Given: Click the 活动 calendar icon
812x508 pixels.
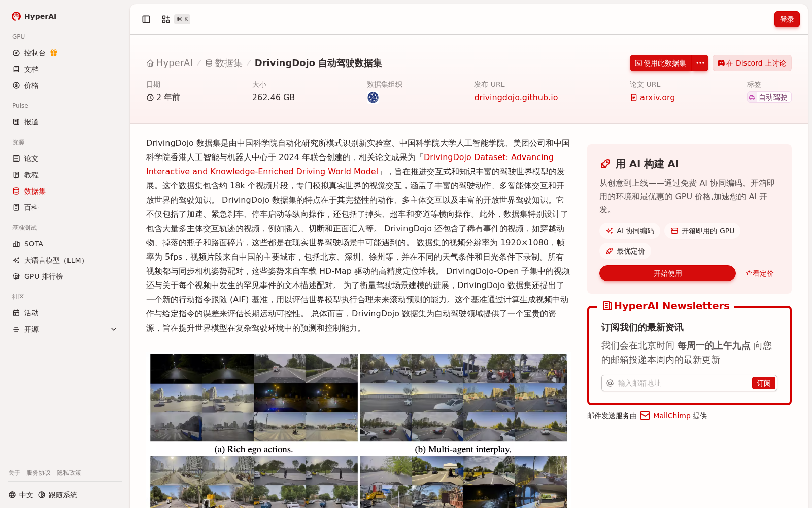Looking at the screenshot, I should [16, 313].
